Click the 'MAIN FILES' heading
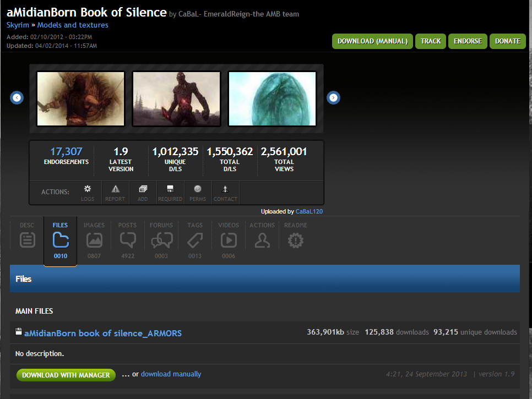532x399 pixels. 34,311
